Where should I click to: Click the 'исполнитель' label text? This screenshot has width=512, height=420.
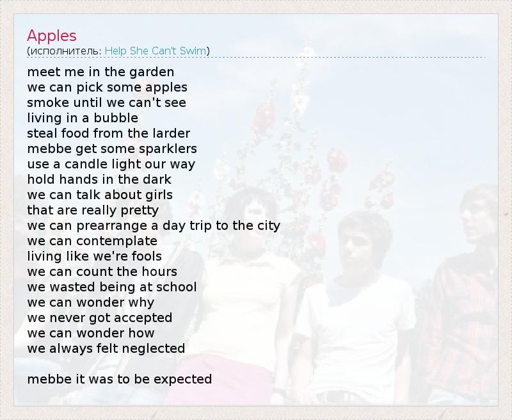click(x=65, y=51)
